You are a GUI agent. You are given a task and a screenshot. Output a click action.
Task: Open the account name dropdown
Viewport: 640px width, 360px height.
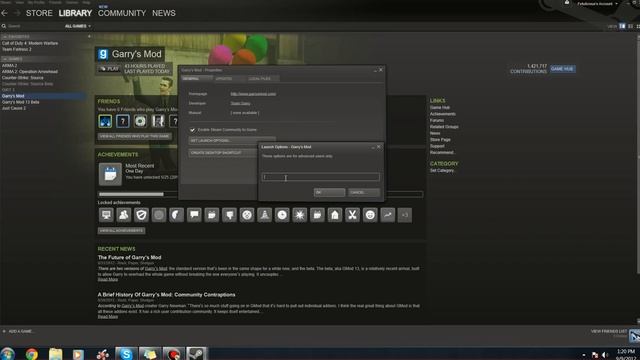(x=598, y=4)
